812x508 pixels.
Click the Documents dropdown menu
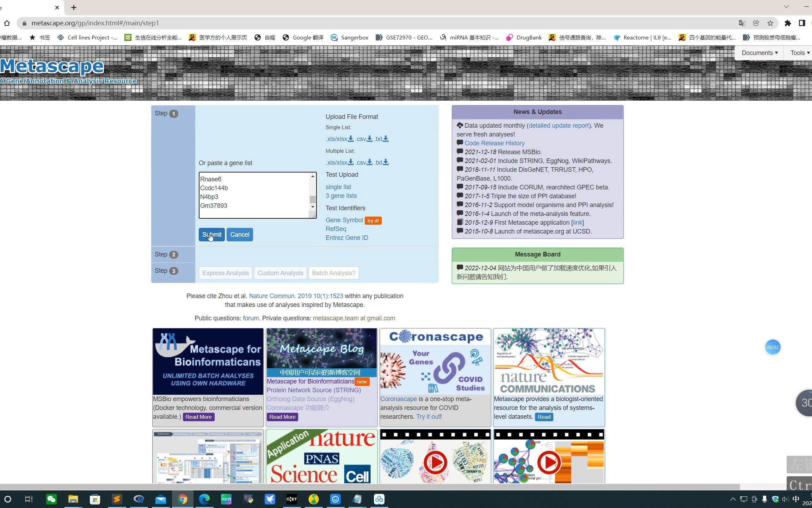coord(760,53)
